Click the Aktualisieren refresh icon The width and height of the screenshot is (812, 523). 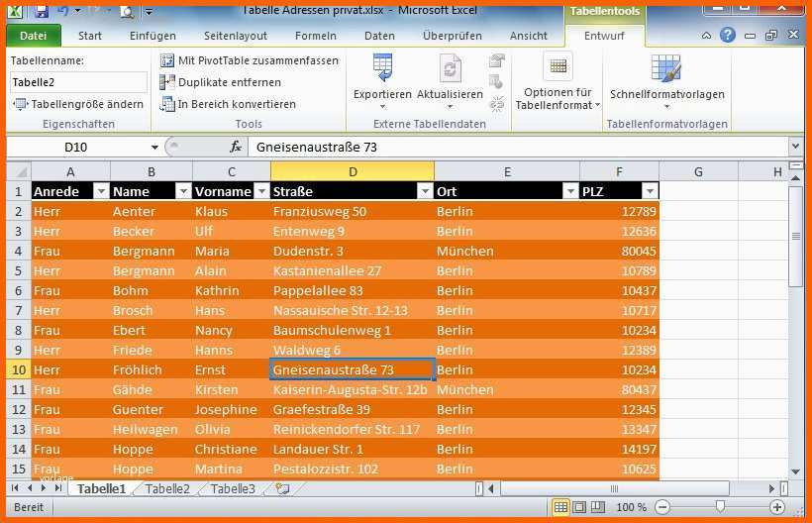pos(450,67)
